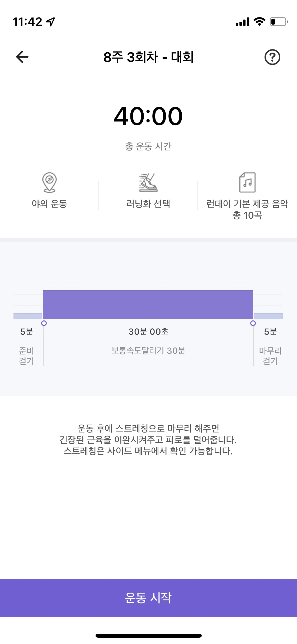Tap the location arrow in status bar
The height and width of the screenshot is (644, 297).
pyautogui.click(x=50, y=22)
